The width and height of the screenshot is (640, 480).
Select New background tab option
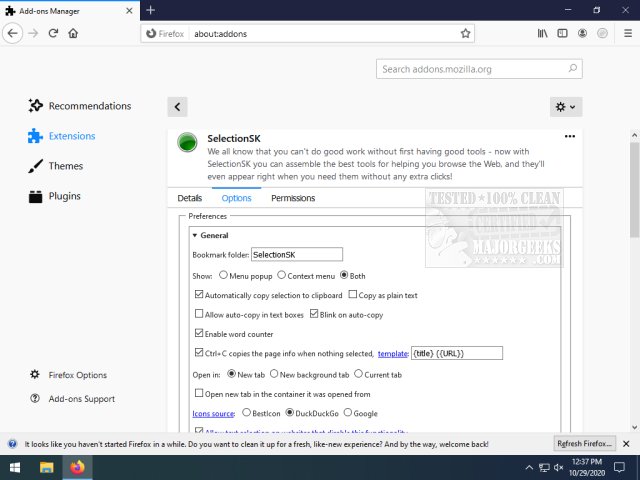274,373
